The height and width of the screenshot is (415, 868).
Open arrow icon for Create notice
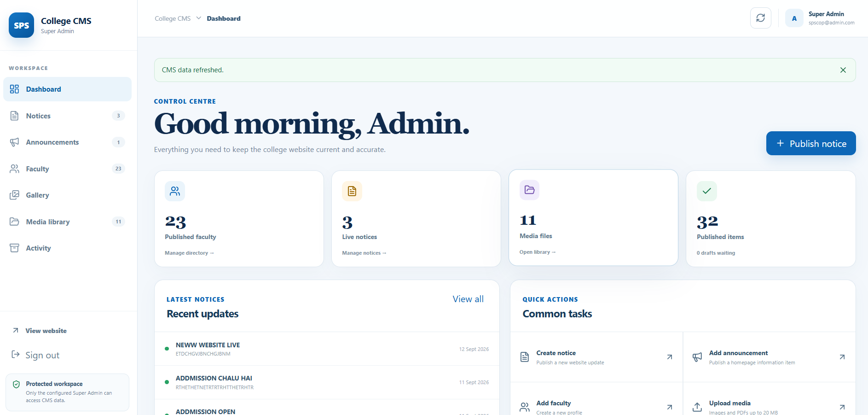(x=670, y=357)
